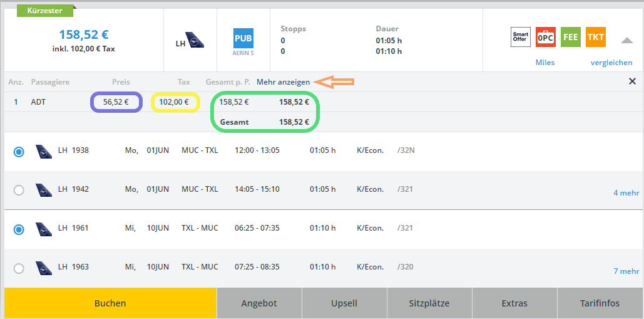Expand '7 mehr' return flight options
This screenshot has height=319, width=644.
click(626, 271)
